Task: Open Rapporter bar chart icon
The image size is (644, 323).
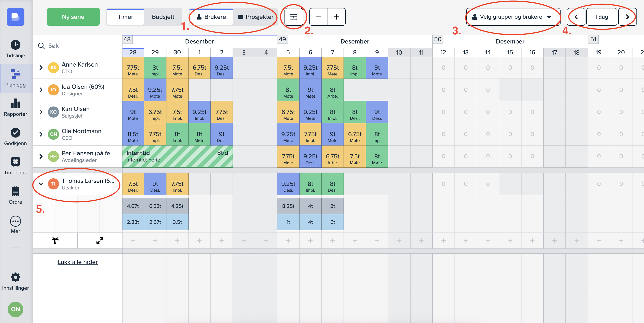Action: coord(16,104)
